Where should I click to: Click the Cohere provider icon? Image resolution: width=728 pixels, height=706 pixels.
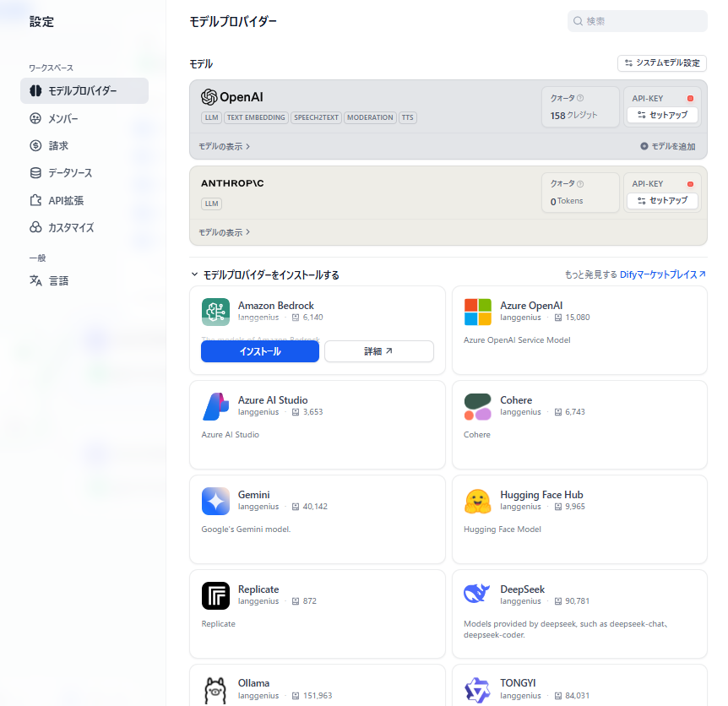pyautogui.click(x=477, y=406)
